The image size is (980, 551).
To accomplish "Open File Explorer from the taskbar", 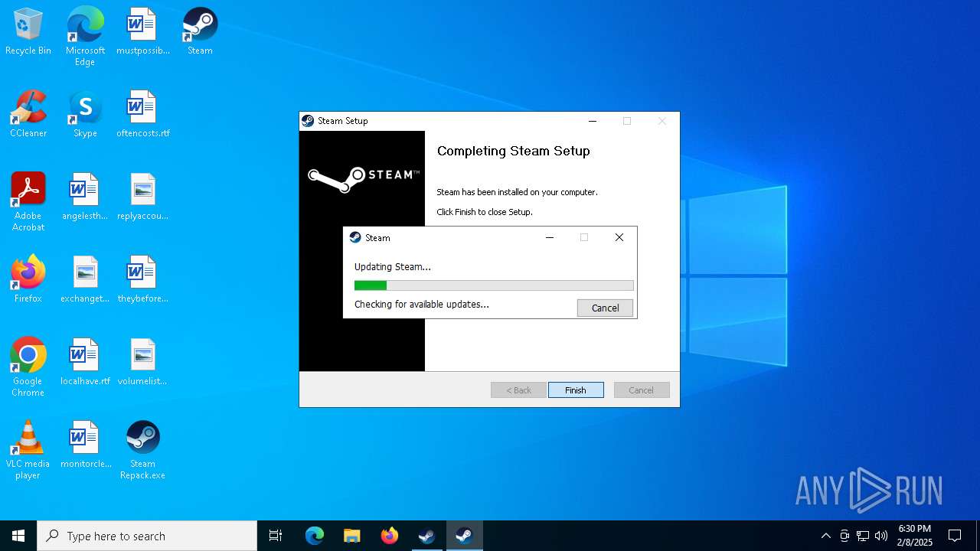I will (x=352, y=536).
